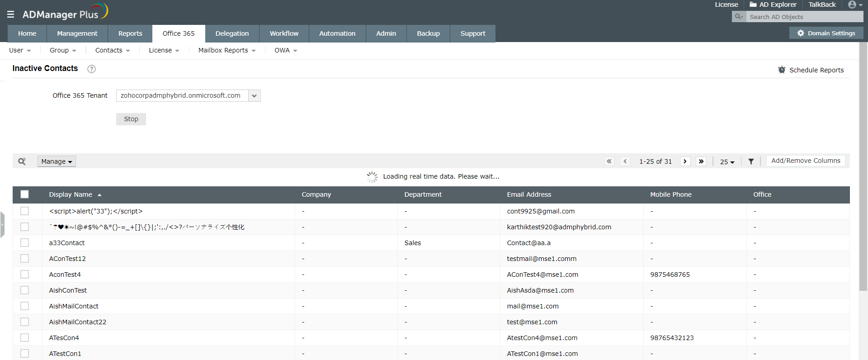The image size is (868, 360).
Task: Go to the next page of results
Action: pos(685,161)
